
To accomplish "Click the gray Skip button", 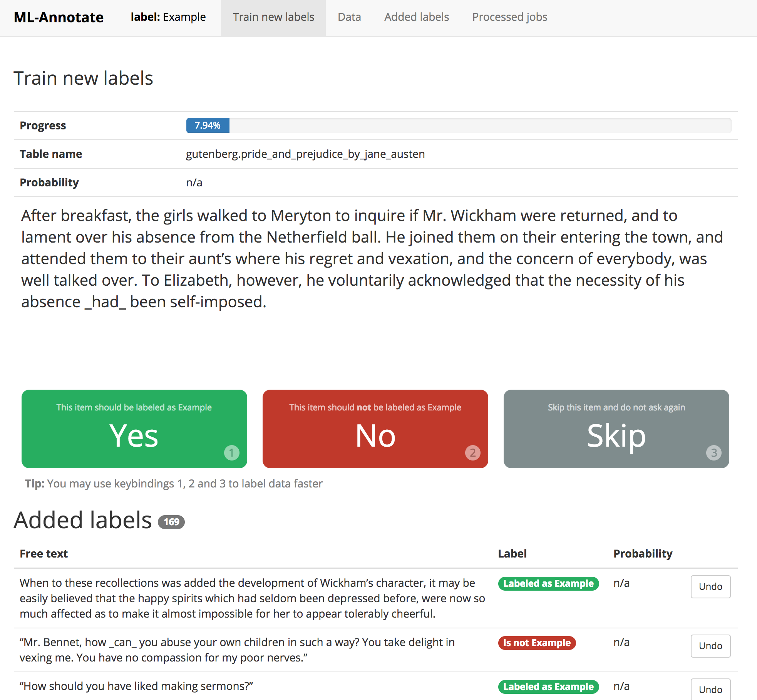I will pos(616,429).
